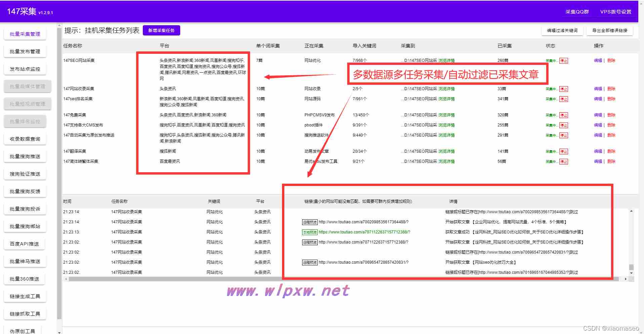Open the green https toutiao a7071122637157712388 link
The image size is (644, 334).
[364, 232]
